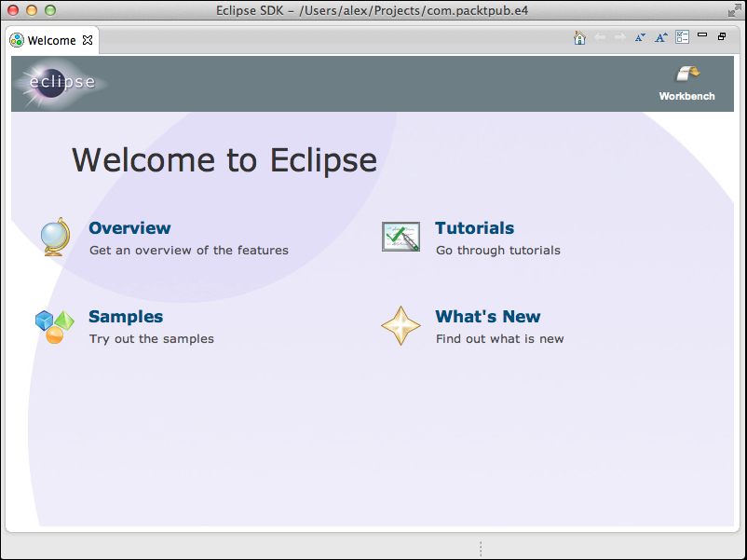Restore the Welcome view panel size

tap(722, 36)
